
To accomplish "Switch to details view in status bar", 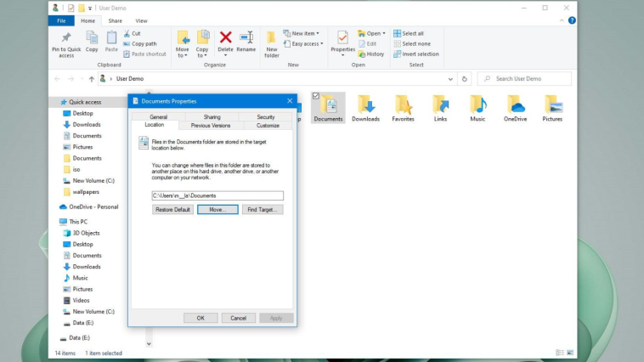I will (x=559, y=353).
